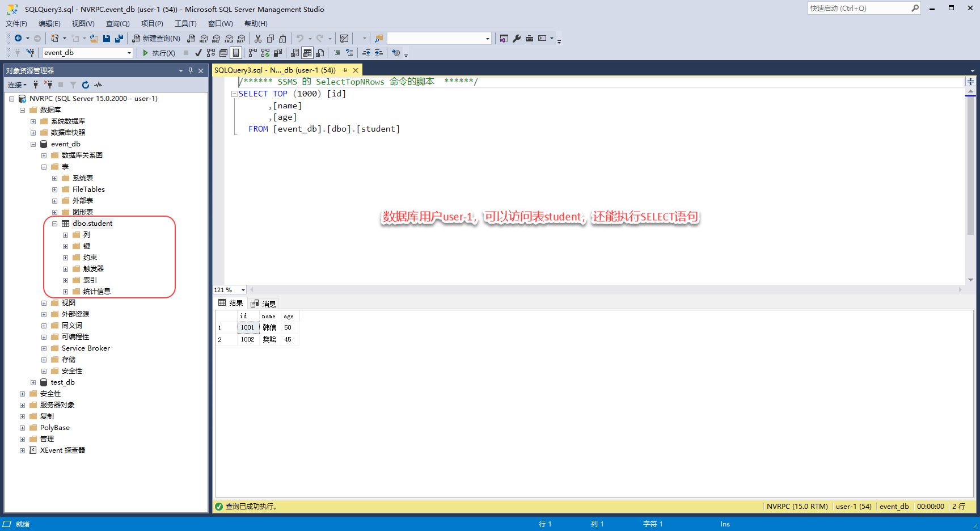Refresh the Object Explorer tree
Image resolution: width=980 pixels, height=531 pixels.
click(86, 85)
